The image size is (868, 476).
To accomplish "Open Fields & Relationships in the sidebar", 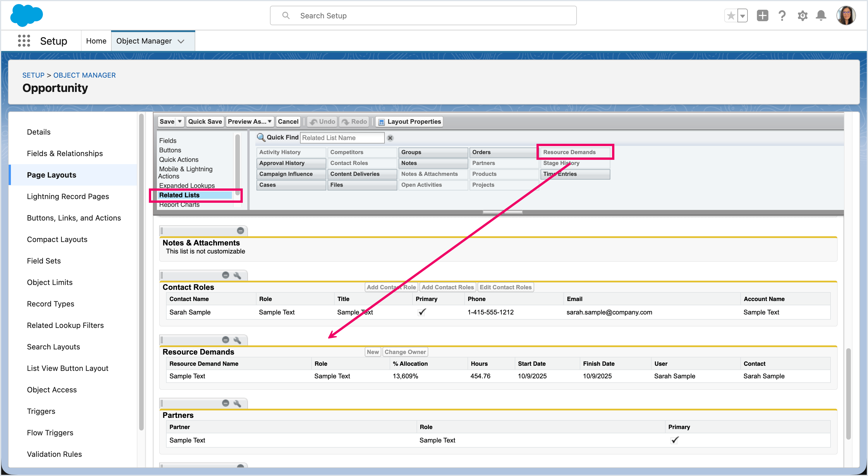I will [65, 154].
